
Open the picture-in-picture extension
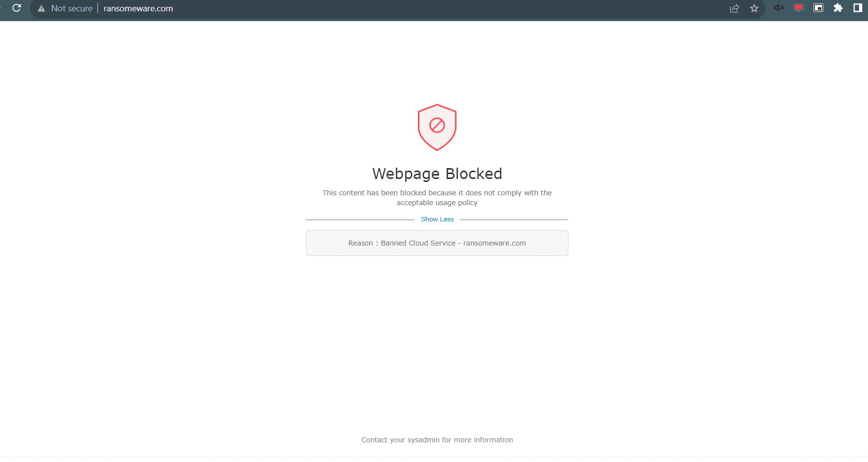818,8
